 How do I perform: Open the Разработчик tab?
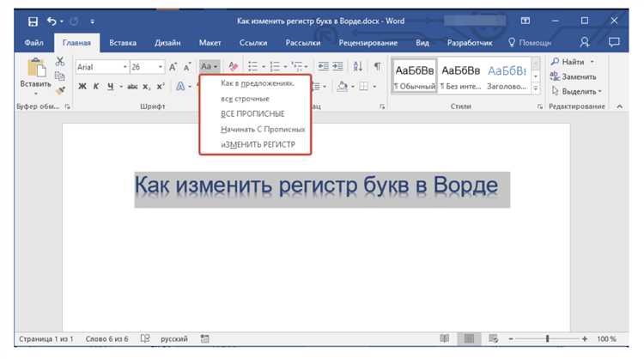coord(470,43)
